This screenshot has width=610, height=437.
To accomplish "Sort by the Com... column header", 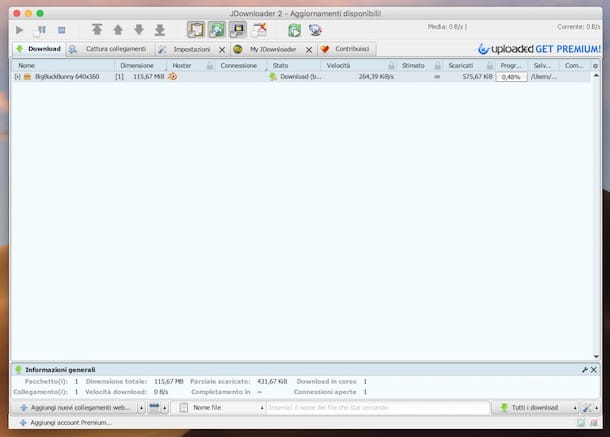I will 574,65.
